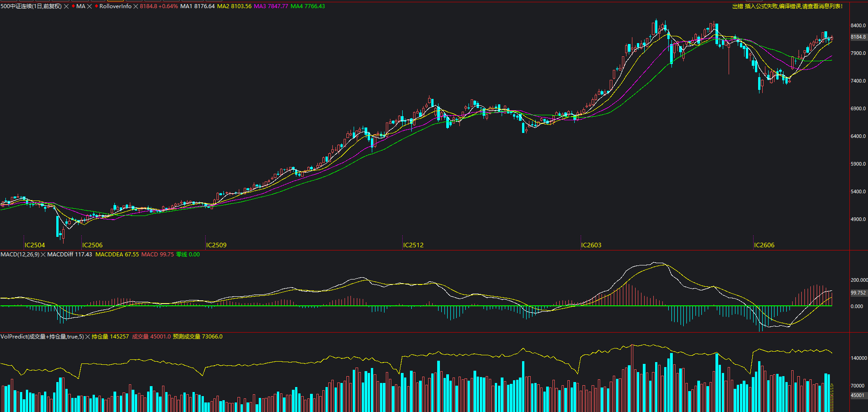Click the RolloverInfo indicator label
The image size is (868, 412).
click(x=115, y=6)
